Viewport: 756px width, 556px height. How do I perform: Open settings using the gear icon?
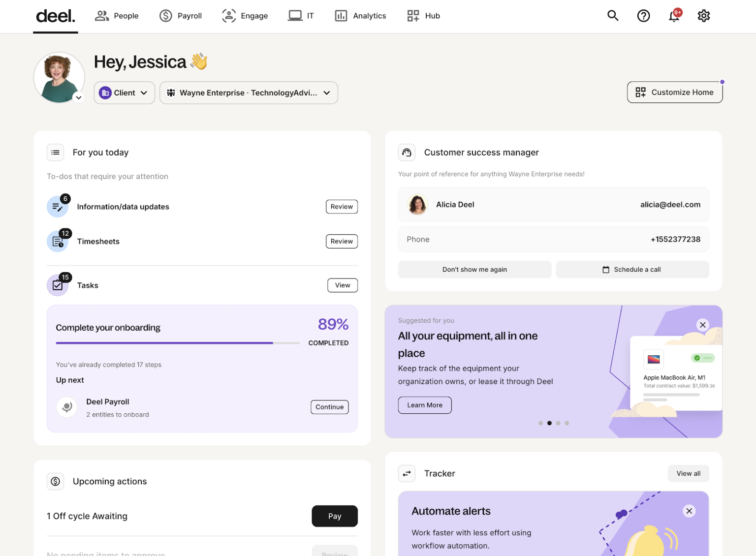[x=704, y=15]
